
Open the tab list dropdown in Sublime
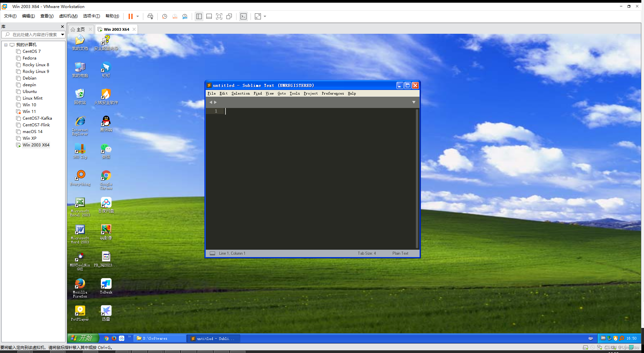click(414, 102)
